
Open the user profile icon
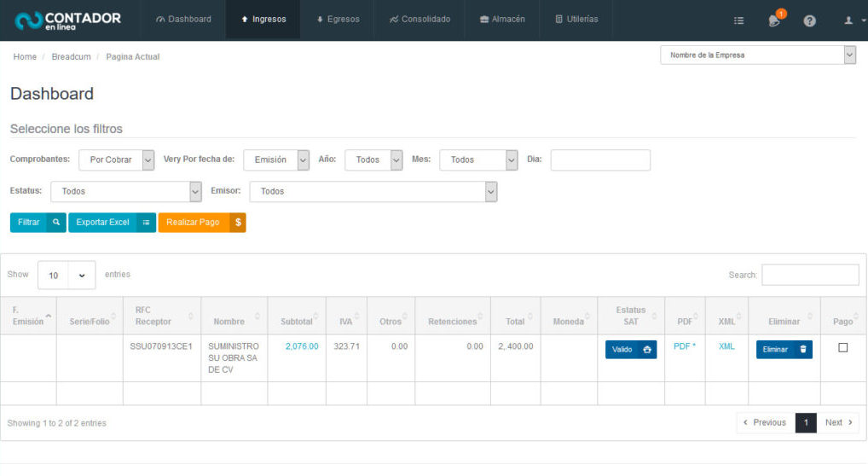848,20
